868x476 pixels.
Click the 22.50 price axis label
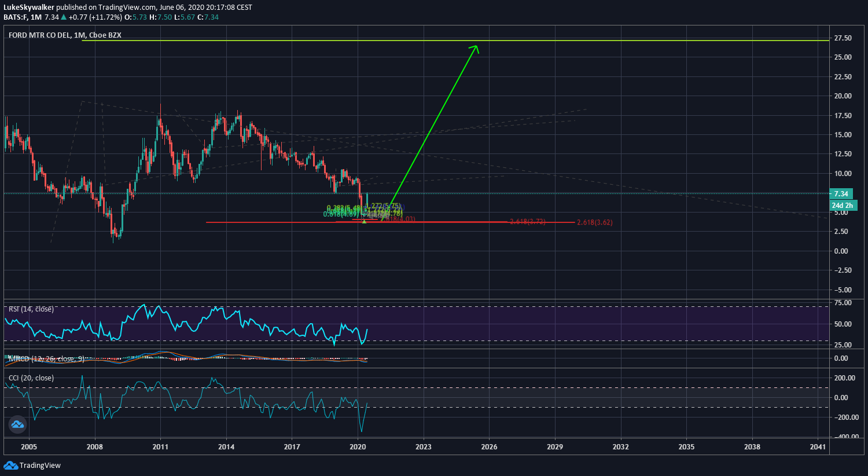point(843,77)
